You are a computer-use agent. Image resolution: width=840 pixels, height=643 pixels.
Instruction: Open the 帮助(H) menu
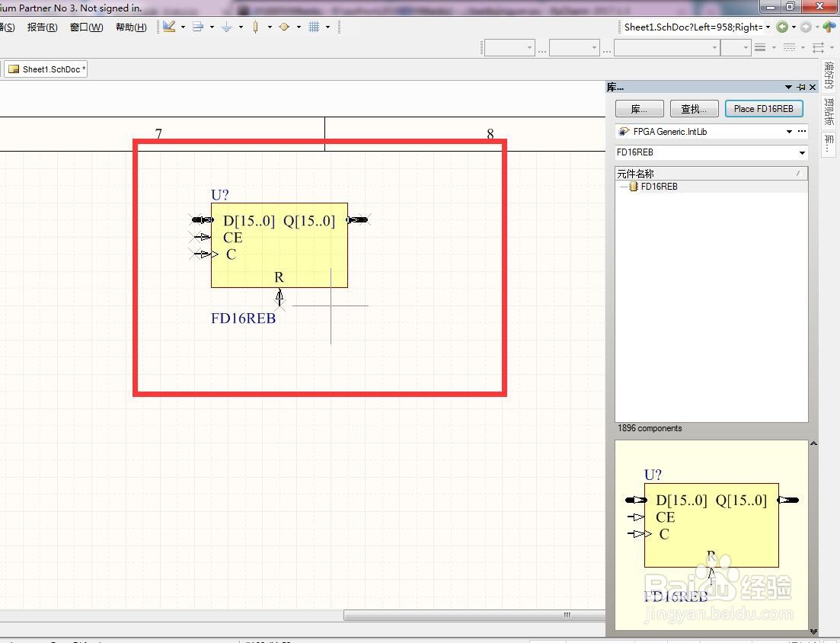131,27
